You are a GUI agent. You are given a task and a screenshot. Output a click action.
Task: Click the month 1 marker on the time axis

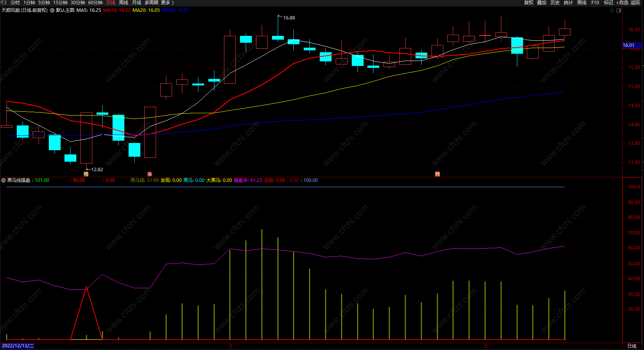coord(231,346)
